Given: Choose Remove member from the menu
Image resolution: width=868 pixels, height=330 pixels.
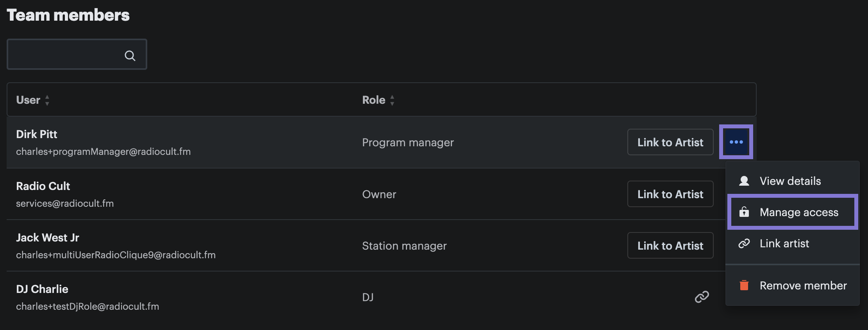Looking at the screenshot, I should pos(792,286).
